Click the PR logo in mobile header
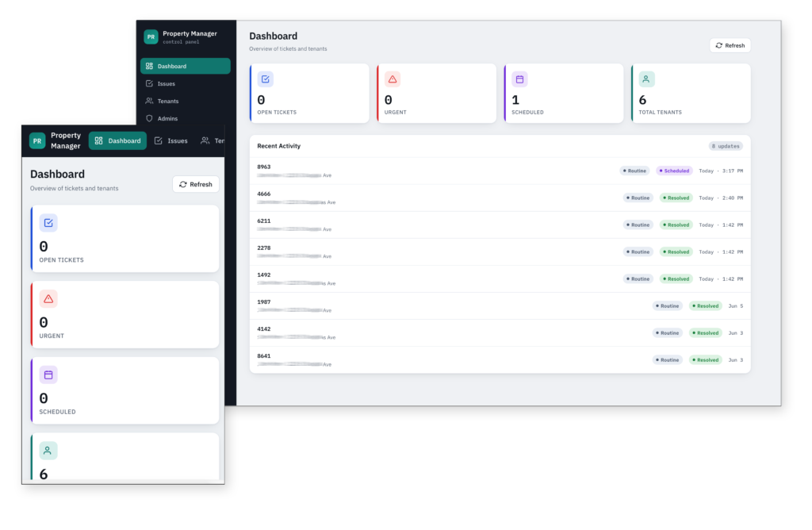812x530 pixels. [x=37, y=141]
